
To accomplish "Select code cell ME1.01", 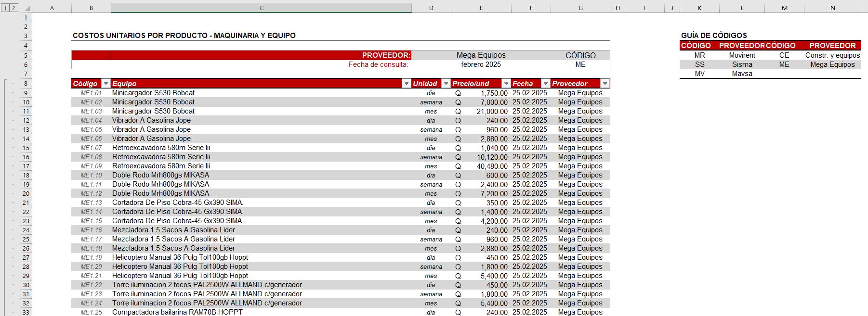I will (91, 93).
